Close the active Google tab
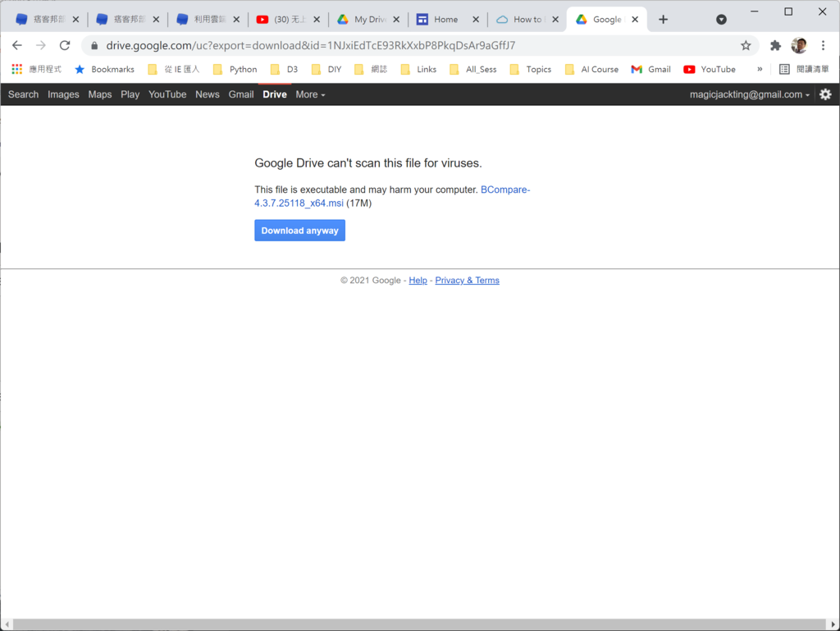840x631 pixels. pyautogui.click(x=635, y=20)
